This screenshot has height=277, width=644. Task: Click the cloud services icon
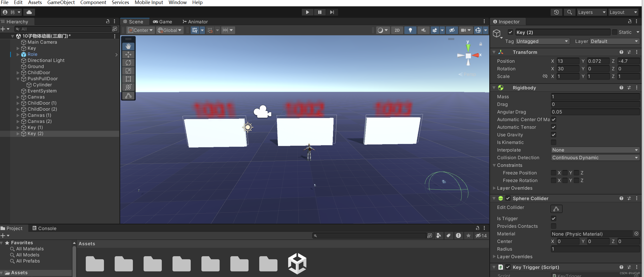pyautogui.click(x=29, y=12)
